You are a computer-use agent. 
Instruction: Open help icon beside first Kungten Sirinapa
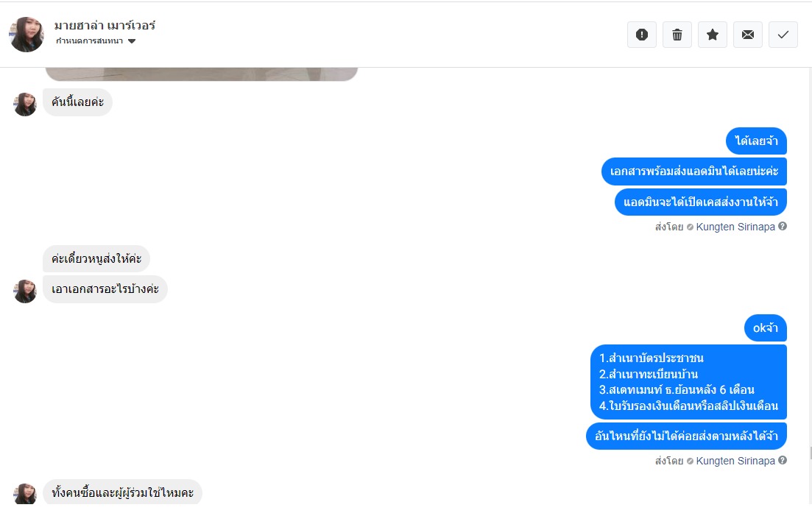pos(783,226)
